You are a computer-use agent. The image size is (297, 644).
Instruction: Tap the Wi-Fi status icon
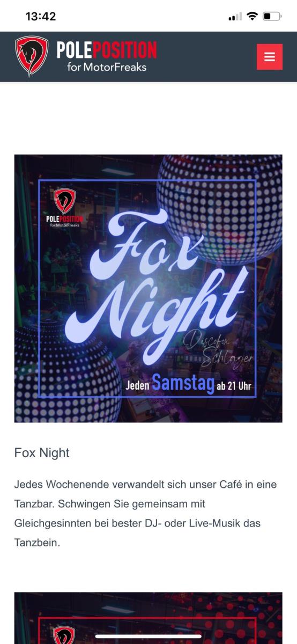click(252, 17)
